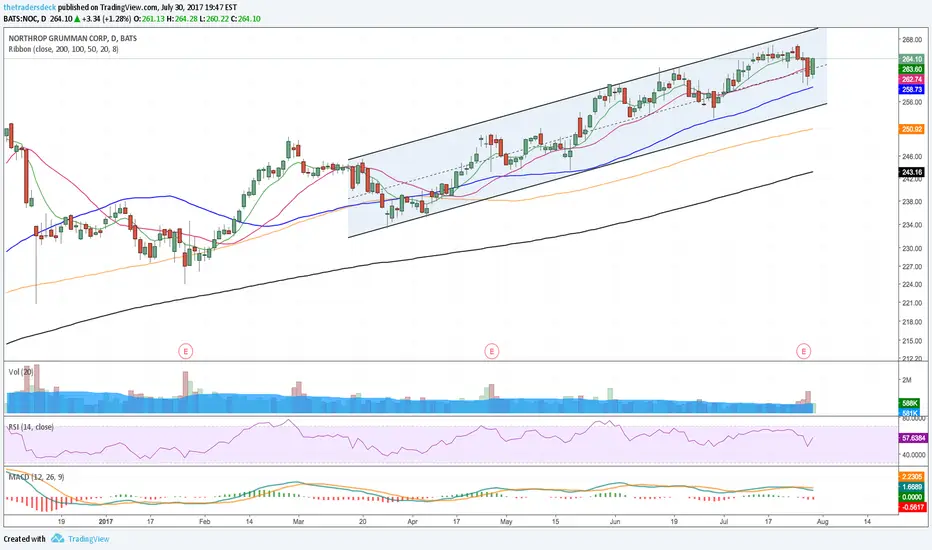Click the L:260.22 low price in header

(x=213, y=18)
